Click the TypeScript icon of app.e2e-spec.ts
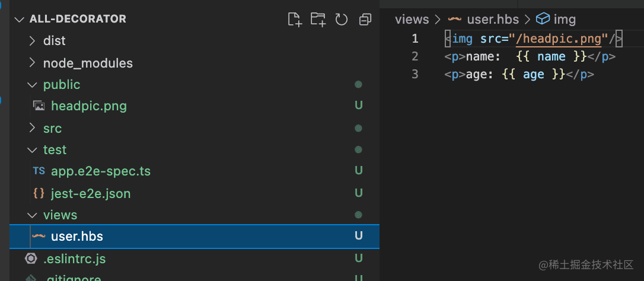 tap(39, 171)
